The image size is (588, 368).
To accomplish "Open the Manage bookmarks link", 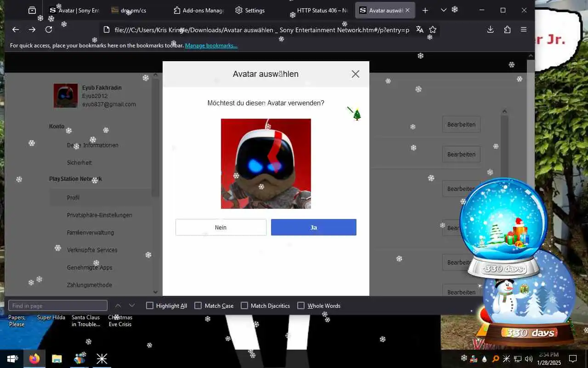I will coord(211,46).
